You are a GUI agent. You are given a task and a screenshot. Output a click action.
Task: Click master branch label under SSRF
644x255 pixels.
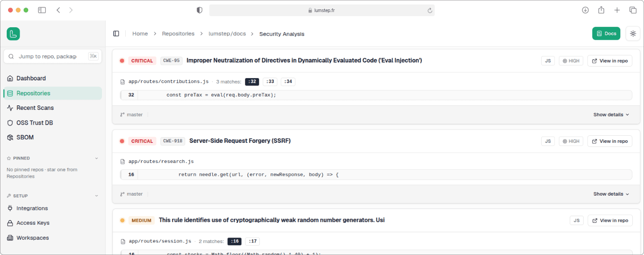[135, 194]
